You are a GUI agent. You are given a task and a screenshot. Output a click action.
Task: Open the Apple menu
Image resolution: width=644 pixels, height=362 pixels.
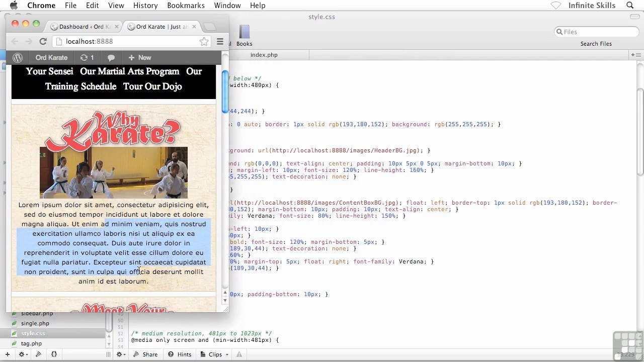pyautogui.click(x=14, y=6)
